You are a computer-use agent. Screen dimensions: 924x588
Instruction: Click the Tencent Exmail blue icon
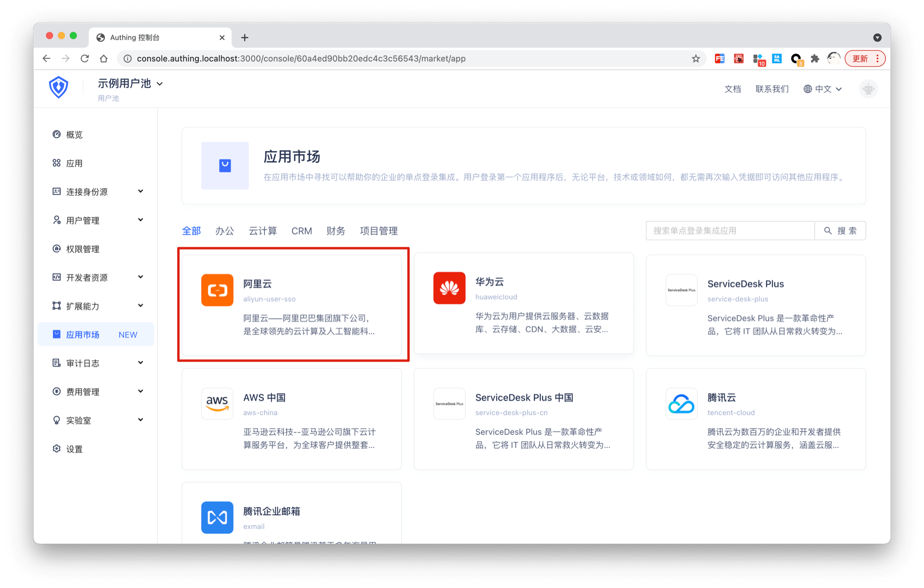[x=217, y=517]
